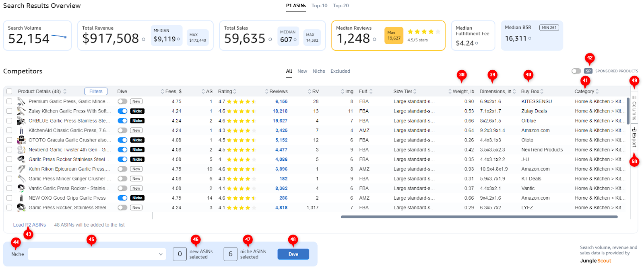This screenshot has height=272, width=644.
Task: Check the Garlic Press Mincer Ginger Crusher checkbox
Action: [9, 178]
